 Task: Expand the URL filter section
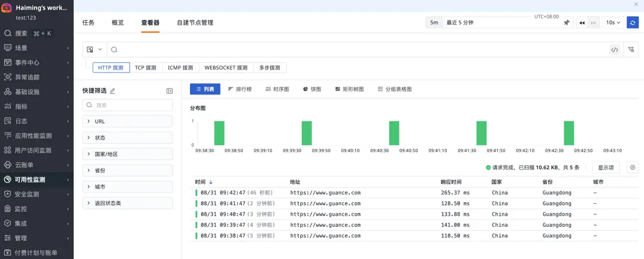click(127, 121)
